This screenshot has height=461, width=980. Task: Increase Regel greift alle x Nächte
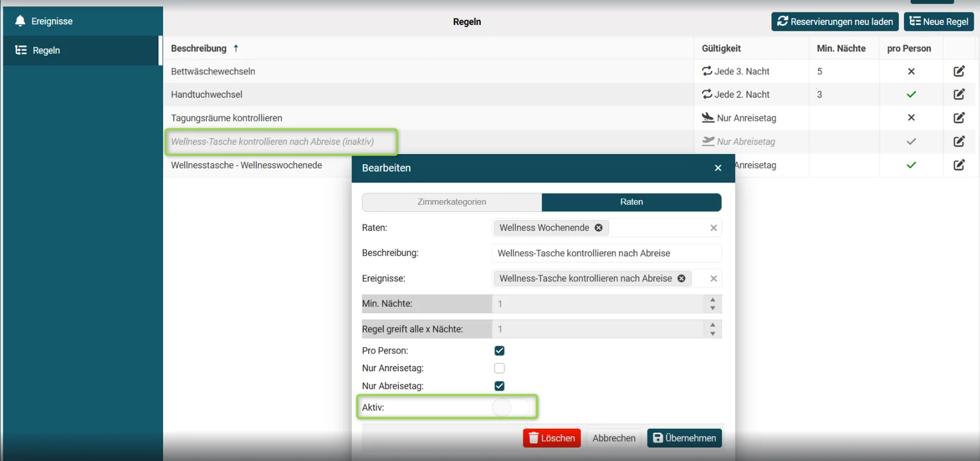tap(712, 325)
